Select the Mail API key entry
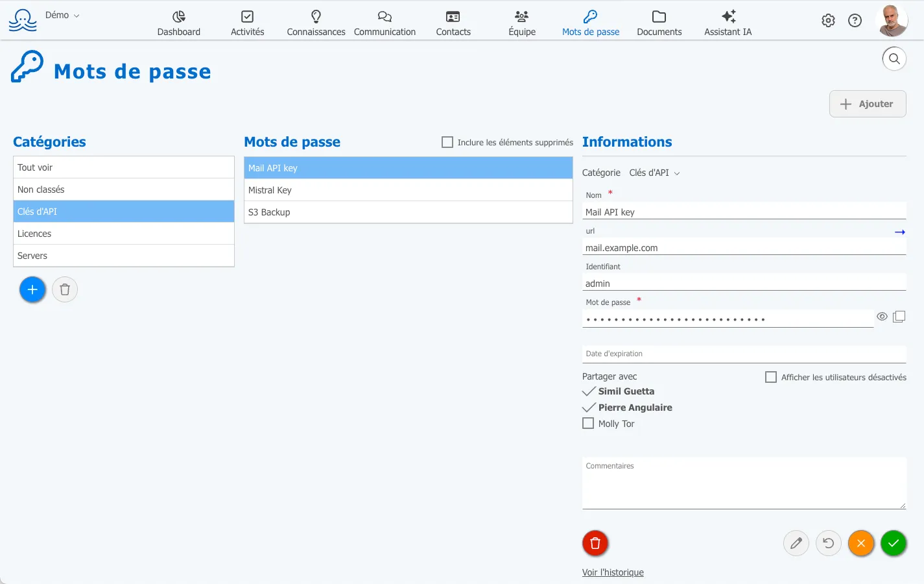This screenshot has height=584, width=924. [409, 168]
